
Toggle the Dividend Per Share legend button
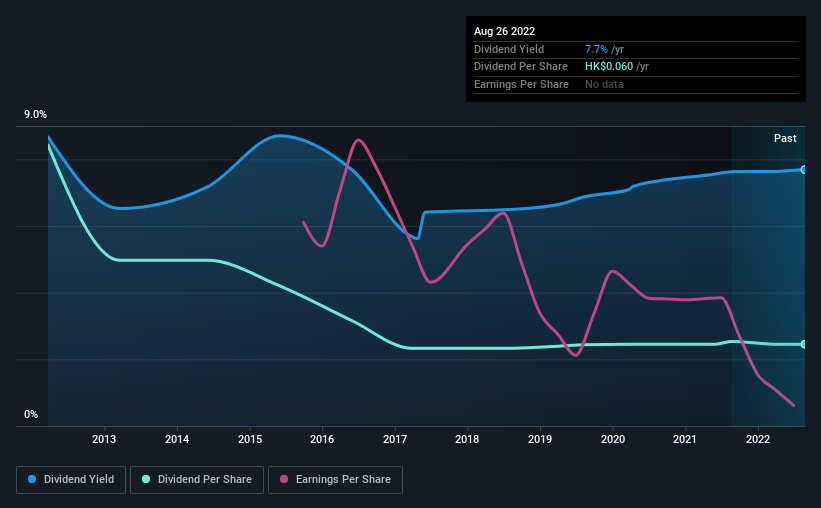click(x=197, y=480)
